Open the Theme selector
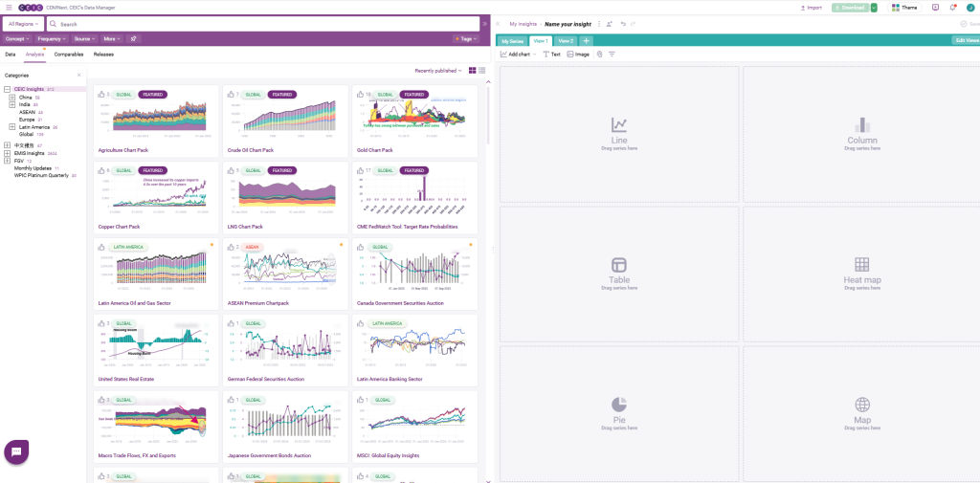This screenshot has width=980, height=483. point(904,8)
